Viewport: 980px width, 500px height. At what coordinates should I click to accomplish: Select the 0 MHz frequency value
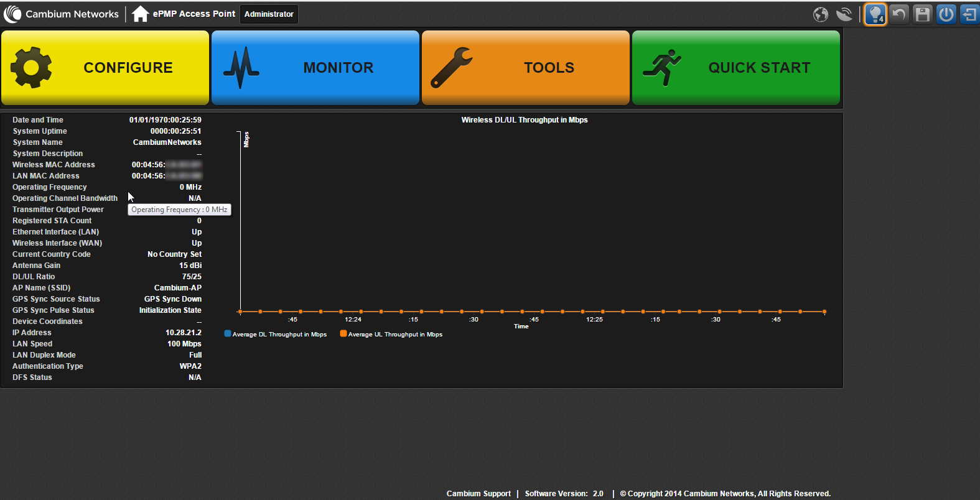click(191, 187)
